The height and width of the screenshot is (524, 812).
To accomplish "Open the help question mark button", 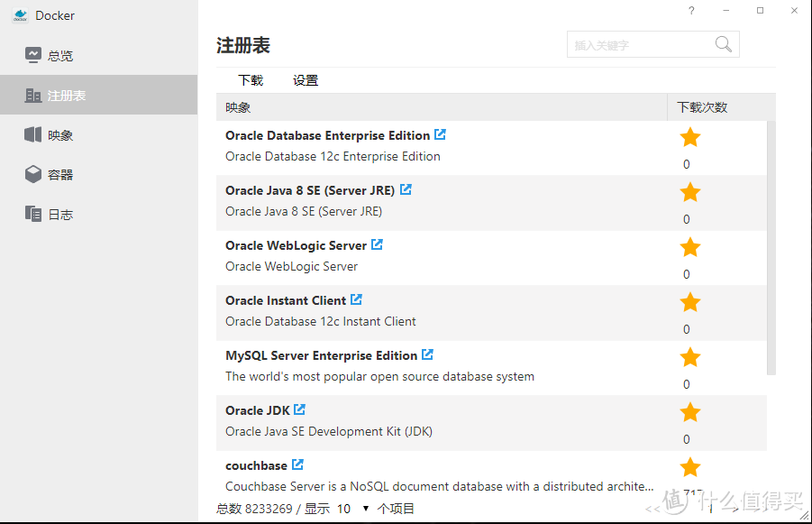I will point(691,10).
